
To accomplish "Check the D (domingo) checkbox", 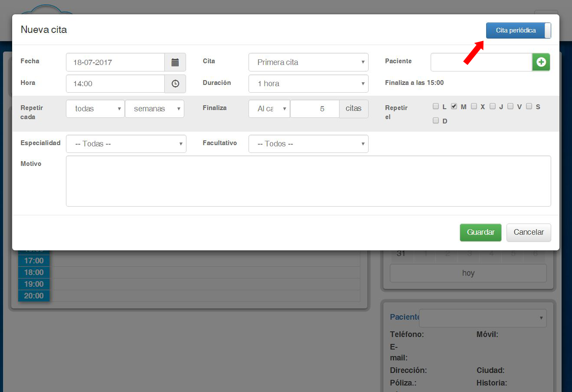I will [436, 120].
